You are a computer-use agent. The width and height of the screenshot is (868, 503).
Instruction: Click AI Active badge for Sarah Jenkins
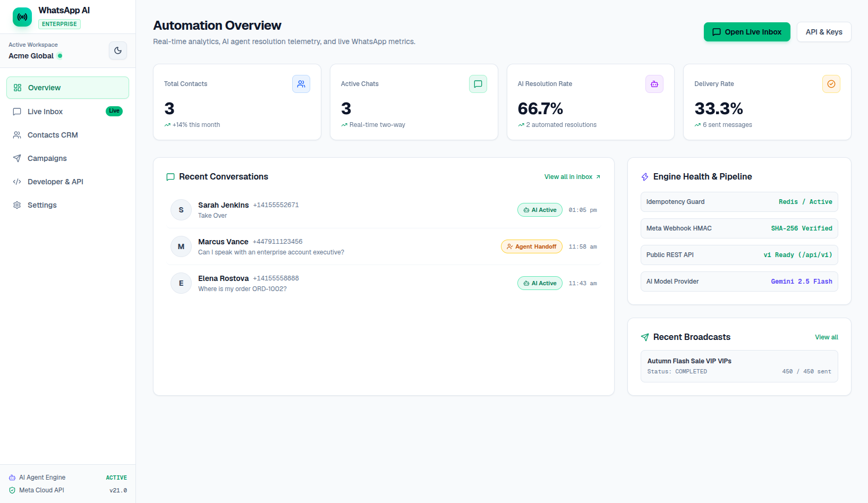[540, 210]
